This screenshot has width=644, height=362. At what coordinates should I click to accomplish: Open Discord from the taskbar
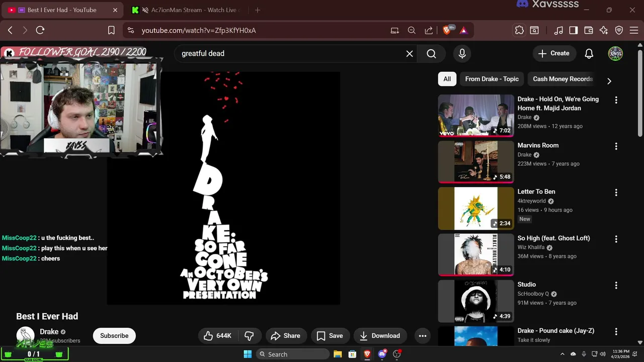click(x=382, y=354)
